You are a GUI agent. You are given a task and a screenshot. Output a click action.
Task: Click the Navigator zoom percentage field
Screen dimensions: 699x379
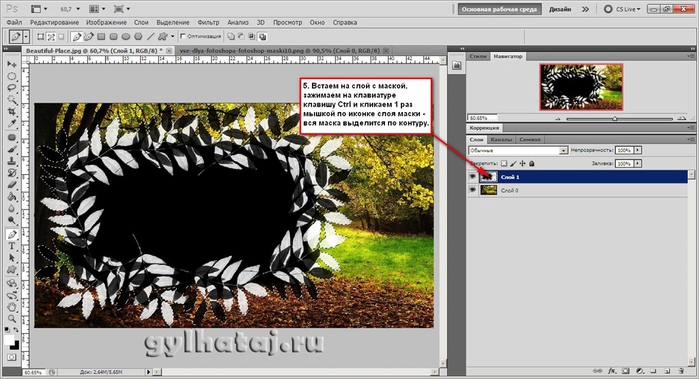(482, 118)
